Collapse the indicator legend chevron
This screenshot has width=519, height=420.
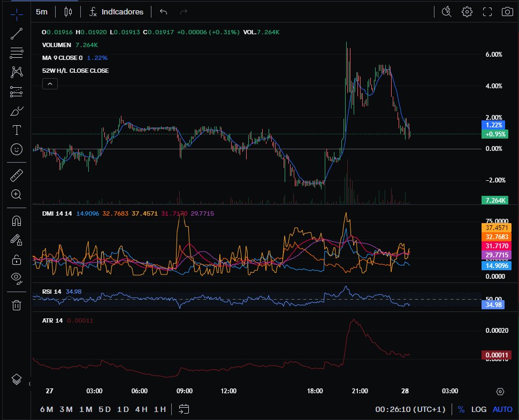(x=50, y=84)
